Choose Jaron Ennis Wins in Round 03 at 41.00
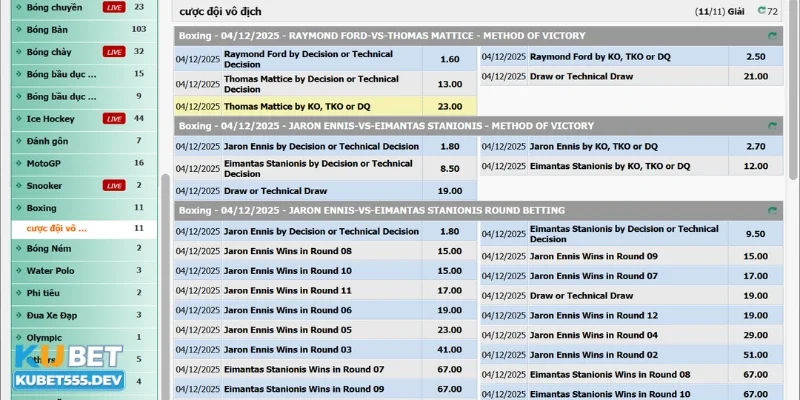 (x=449, y=350)
